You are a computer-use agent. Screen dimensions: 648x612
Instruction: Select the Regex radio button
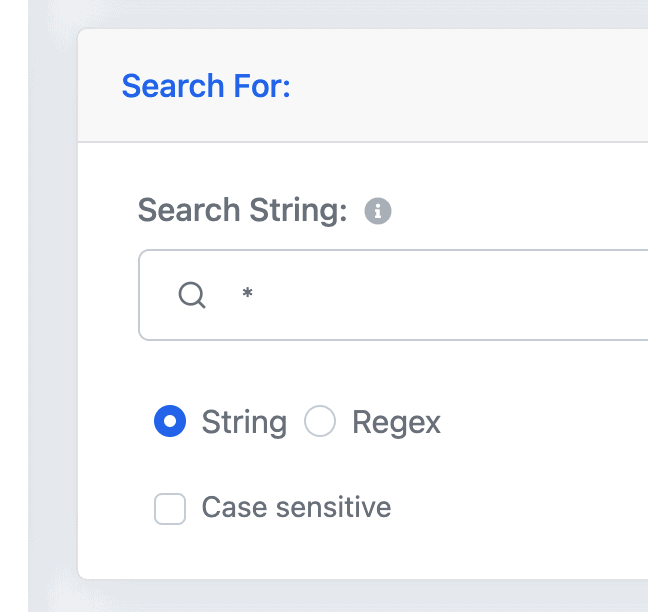(x=319, y=421)
